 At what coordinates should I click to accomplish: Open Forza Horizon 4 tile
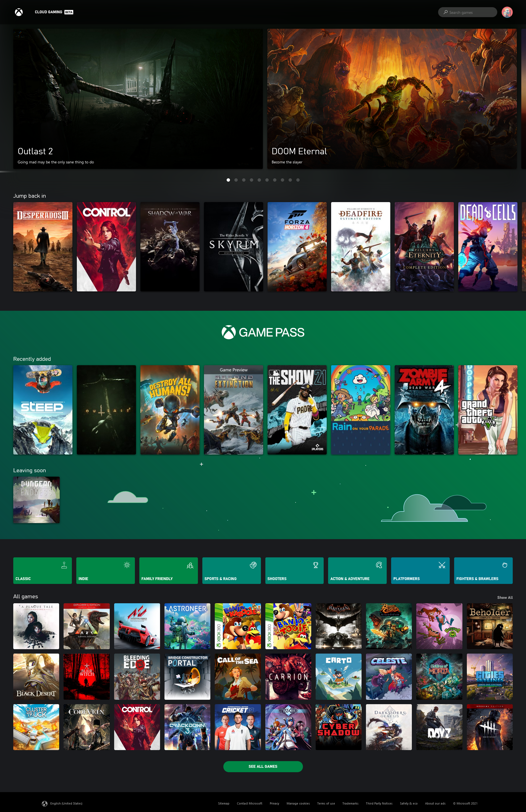pyautogui.click(x=297, y=247)
